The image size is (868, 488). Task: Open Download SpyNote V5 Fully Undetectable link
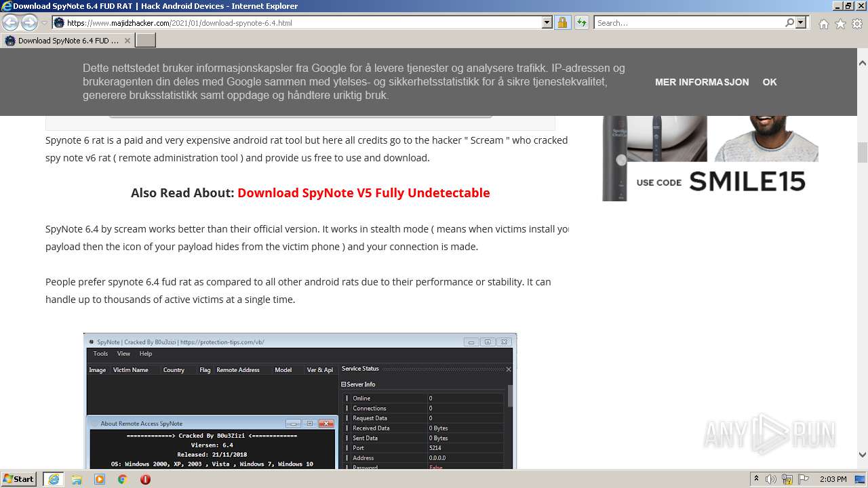(x=363, y=192)
